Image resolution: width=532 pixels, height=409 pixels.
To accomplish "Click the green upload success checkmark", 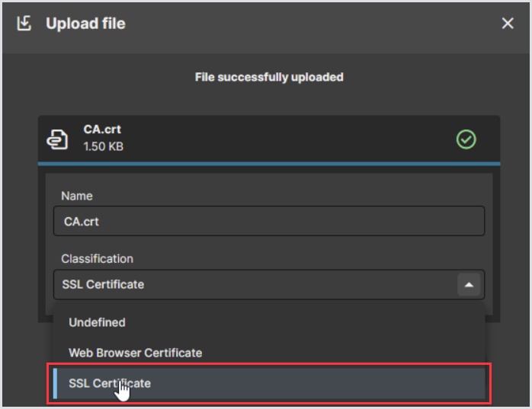I will point(466,139).
